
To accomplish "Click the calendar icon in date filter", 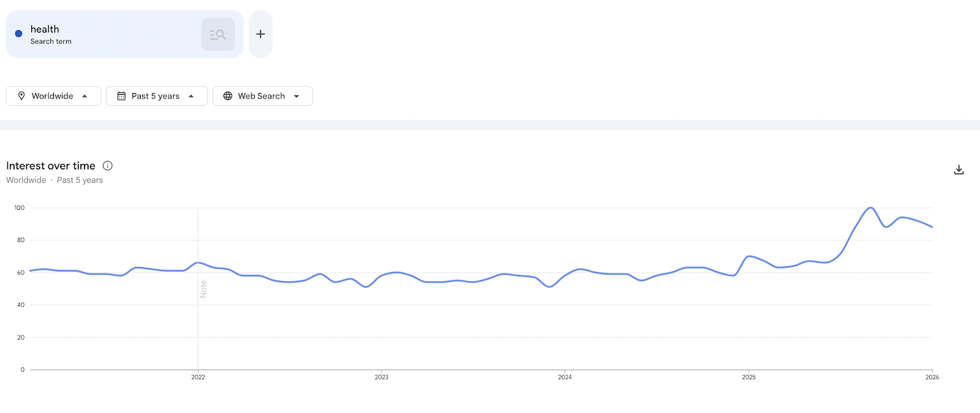I will tap(121, 96).
